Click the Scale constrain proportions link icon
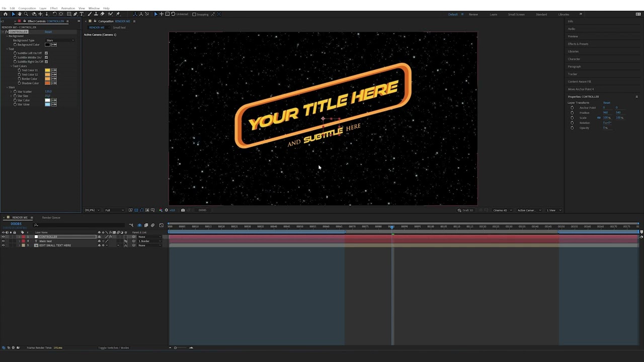This screenshot has width=644, height=362. click(599, 118)
